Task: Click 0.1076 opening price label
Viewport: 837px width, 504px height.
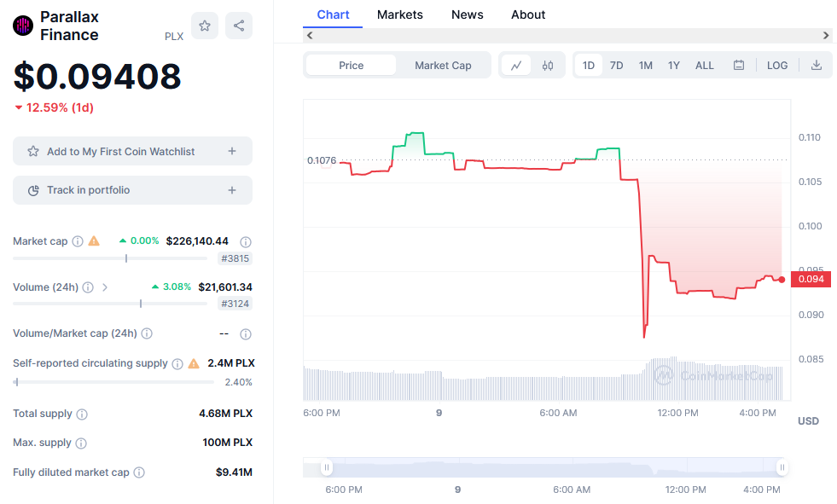Action: coord(322,160)
